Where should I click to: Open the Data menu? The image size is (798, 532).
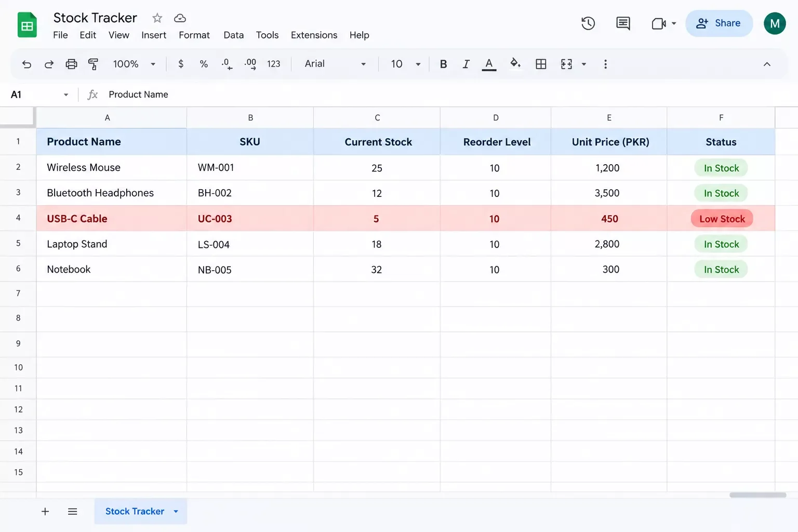click(x=234, y=35)
